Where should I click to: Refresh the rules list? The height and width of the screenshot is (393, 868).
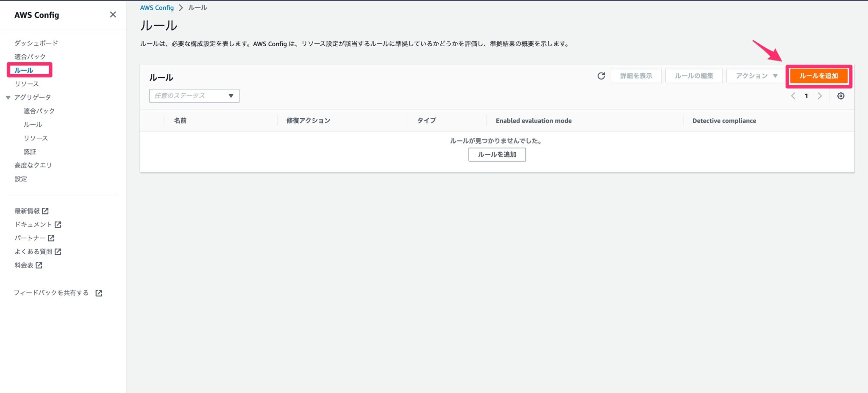pyautogui.click(x=601, y=76)
